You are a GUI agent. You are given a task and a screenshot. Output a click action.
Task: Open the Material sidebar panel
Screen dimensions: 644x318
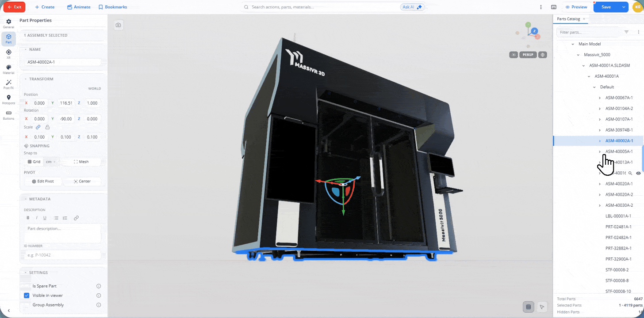(8, 69)
